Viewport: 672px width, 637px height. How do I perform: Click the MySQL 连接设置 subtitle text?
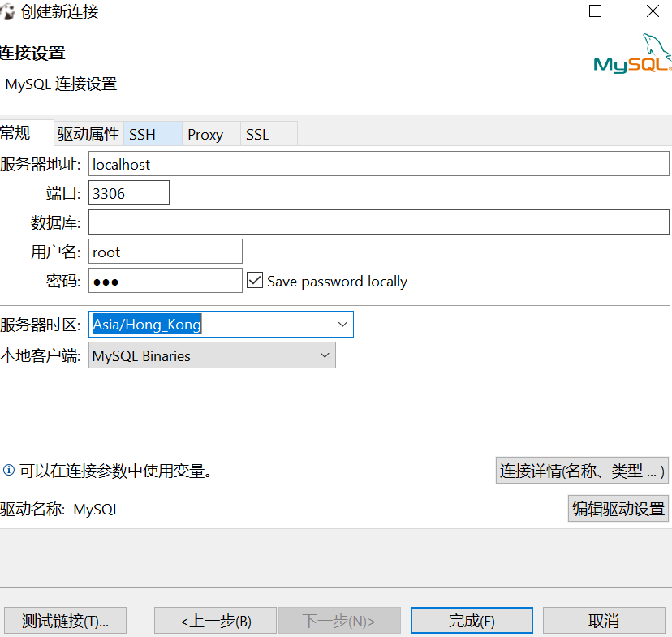tap(61, 84)
